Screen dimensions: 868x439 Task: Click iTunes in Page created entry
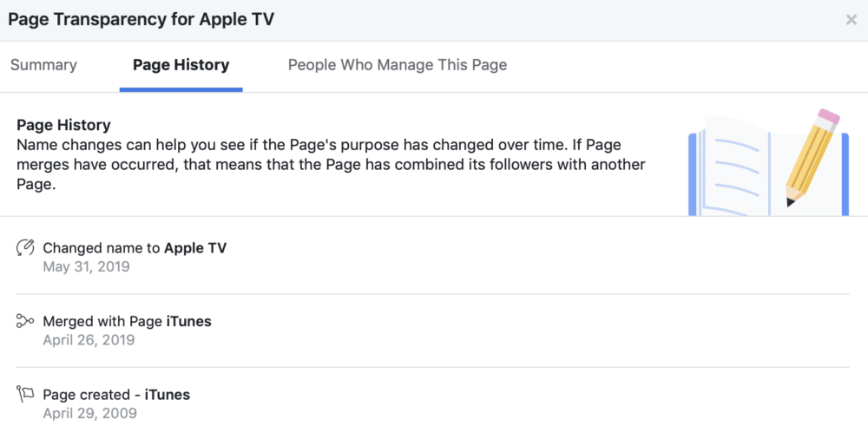tap(168, 395)
